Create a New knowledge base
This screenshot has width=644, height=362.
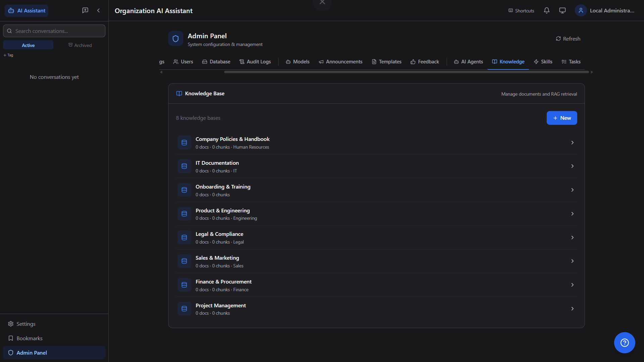click(x=561, y=118)
